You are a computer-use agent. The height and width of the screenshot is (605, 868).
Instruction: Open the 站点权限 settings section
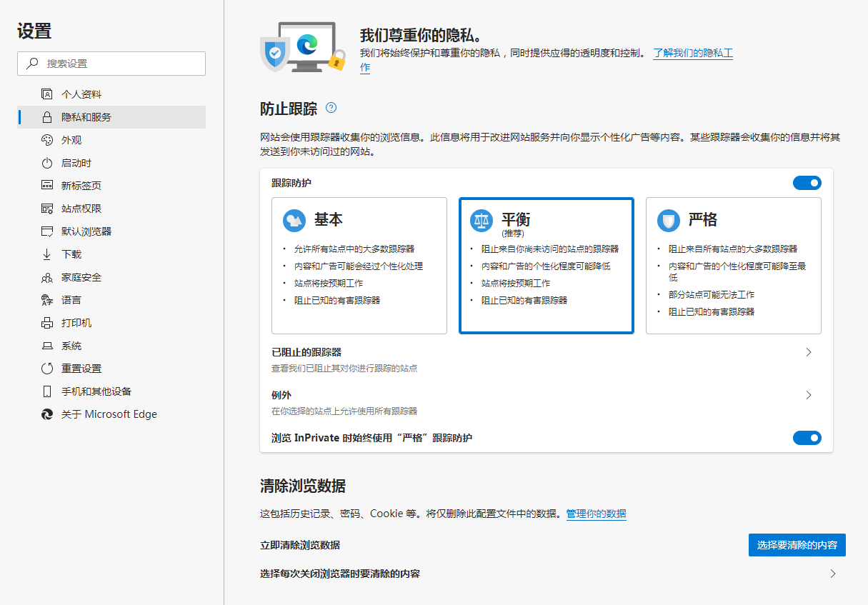pyautogui.click(x=81, y=209)
